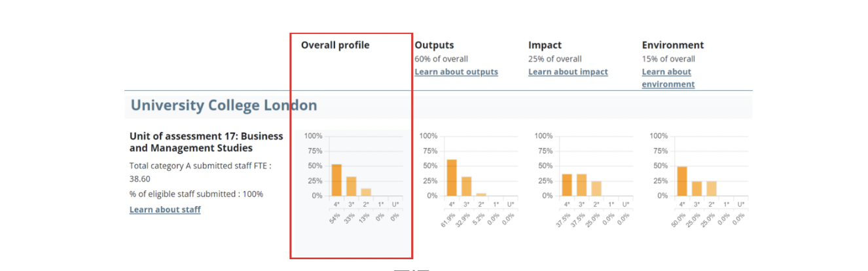Click the 2* bar in Environment chart

click(x=712, y=189)
